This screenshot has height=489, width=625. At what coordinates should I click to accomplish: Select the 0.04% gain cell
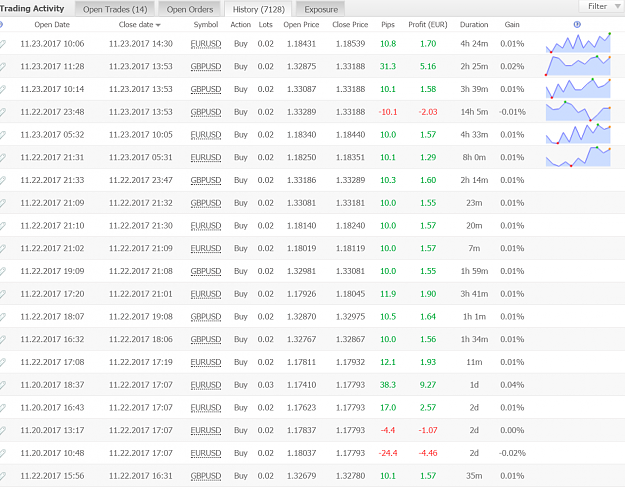512,385
